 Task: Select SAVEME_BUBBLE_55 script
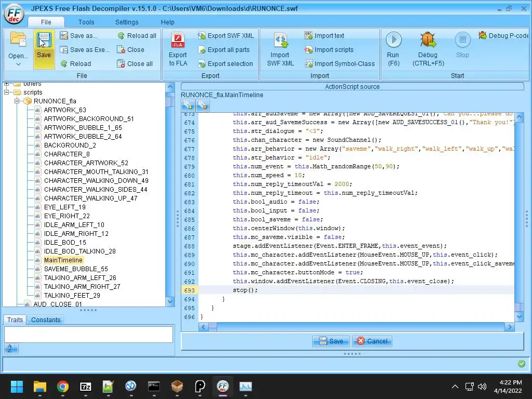[76, 269]
